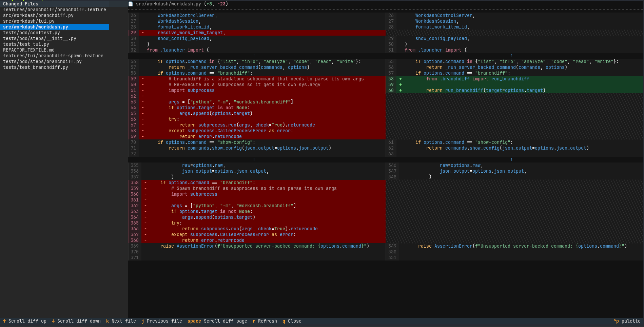The height and width of the screenshot is (327, 644).
Task: Click removed line 367 except CalledProcessError
Action: pos(257,235)
